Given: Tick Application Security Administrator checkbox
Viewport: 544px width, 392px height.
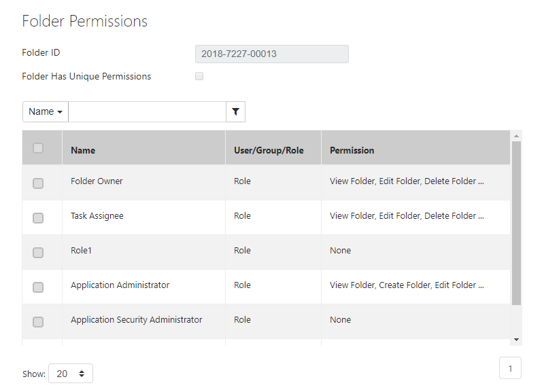Looking at the screenshot, I should 38,321.
